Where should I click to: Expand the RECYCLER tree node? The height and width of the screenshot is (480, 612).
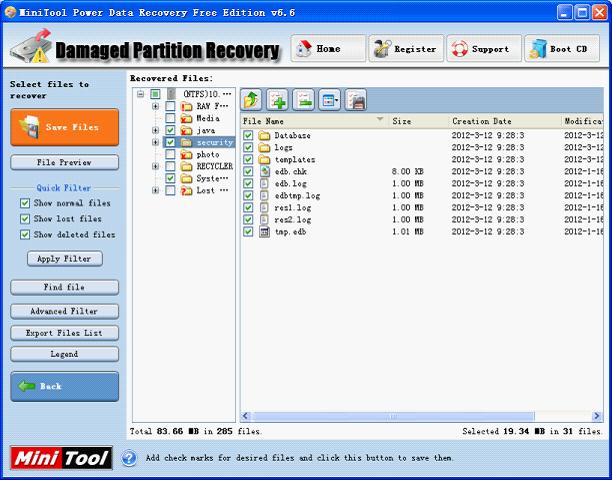tap(155, 167)
